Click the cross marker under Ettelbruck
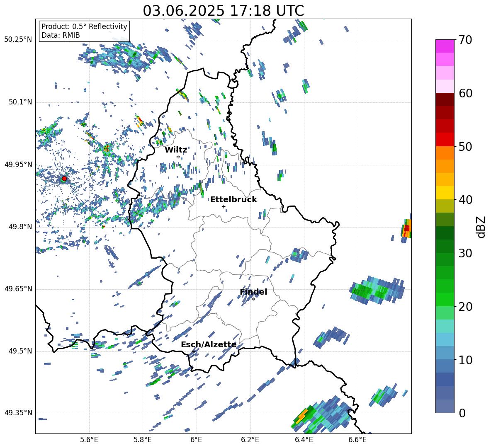 (x=224, y=206)
